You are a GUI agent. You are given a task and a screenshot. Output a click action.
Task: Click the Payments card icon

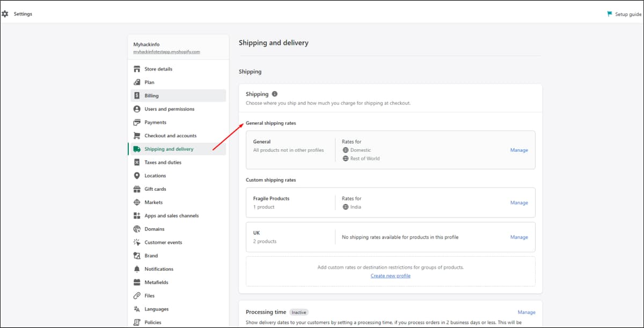point(137,123)
